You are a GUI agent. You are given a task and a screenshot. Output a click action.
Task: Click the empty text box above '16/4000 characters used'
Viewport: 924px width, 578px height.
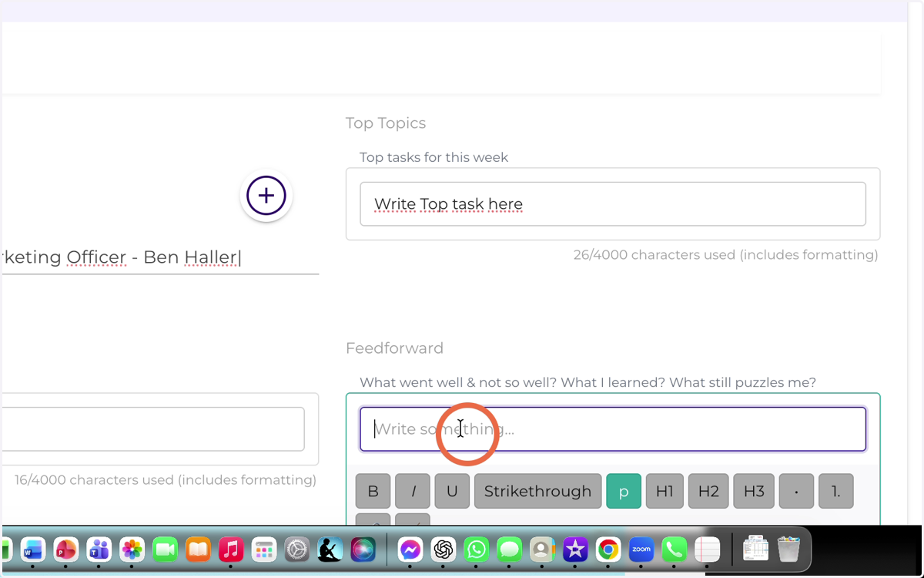tap(153, 429)
